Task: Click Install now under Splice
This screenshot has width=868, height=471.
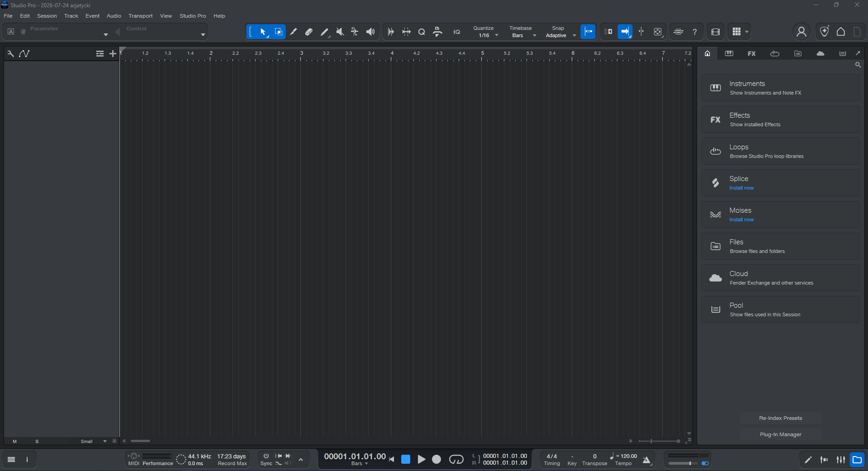Action: pos(741,188)
